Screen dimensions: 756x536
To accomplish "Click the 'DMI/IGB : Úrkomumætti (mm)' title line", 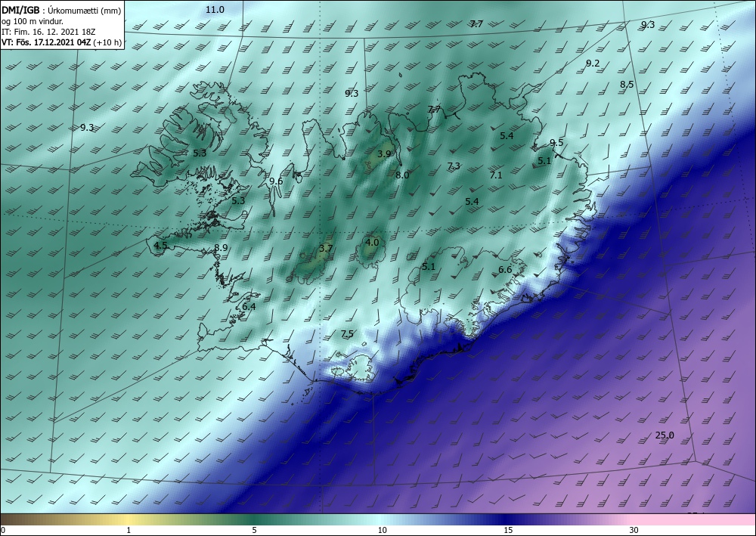I will [61, 10].
